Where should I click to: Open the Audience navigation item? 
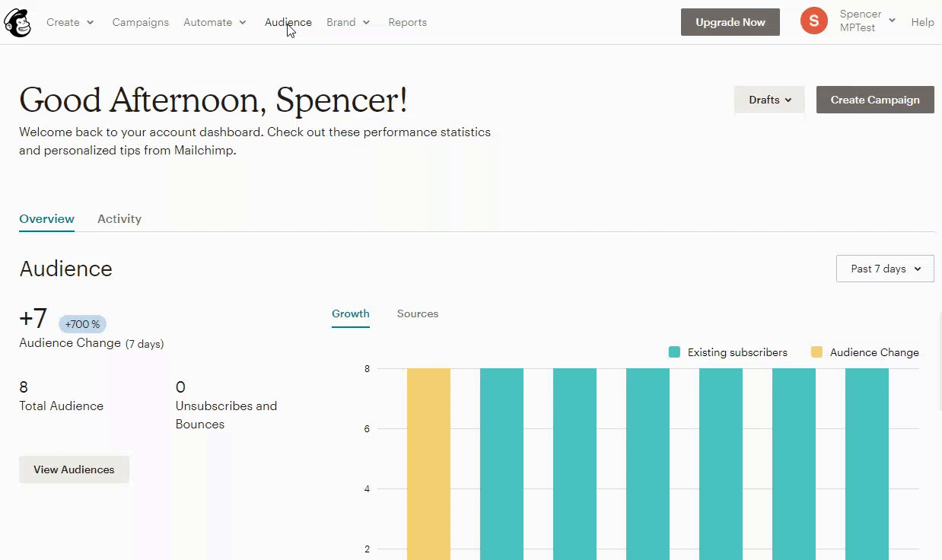[288, 22]
